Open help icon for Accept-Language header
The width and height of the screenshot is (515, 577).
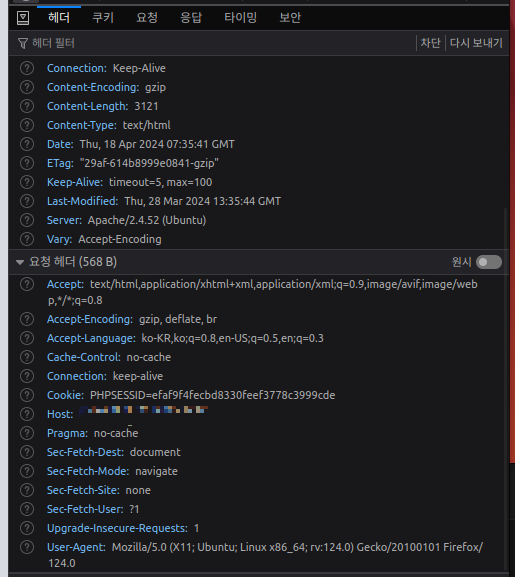pyautogui.click(x=27, y=338)
